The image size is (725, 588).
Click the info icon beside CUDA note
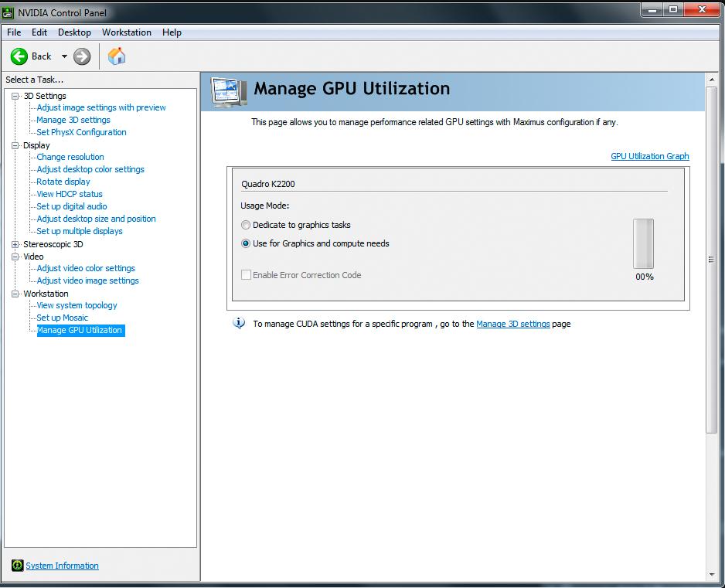(x=239, y=323)
